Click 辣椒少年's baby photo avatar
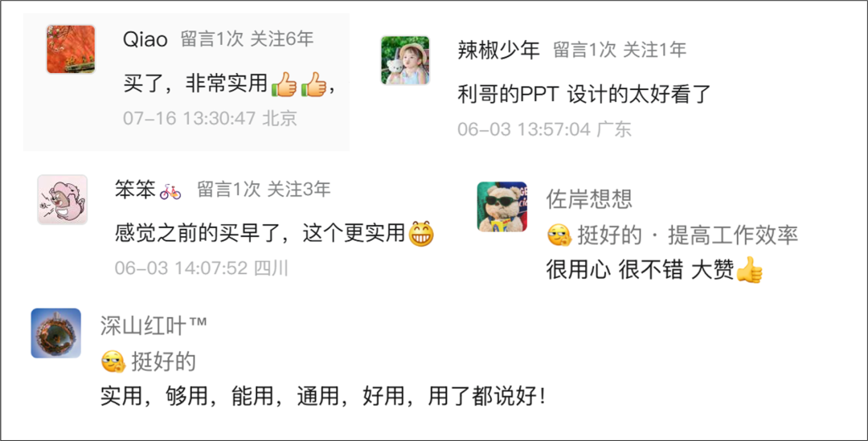This screenshot has width=868, height=441. tap(405, 60)
